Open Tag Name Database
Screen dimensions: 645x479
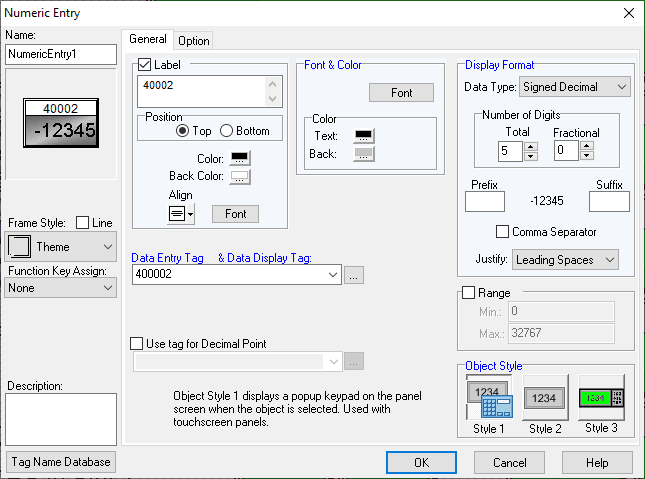click(61, 462)
